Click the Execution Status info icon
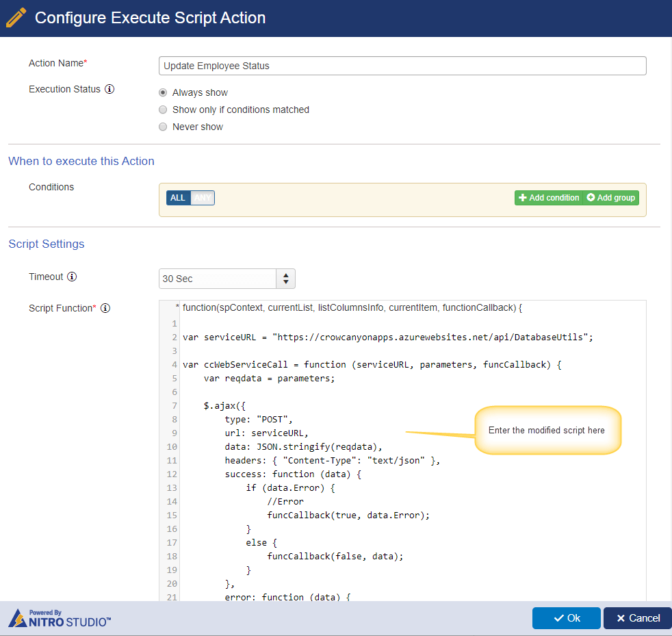Image resolution: width=672 pixels, height=636 pixels. pos(109,89)
